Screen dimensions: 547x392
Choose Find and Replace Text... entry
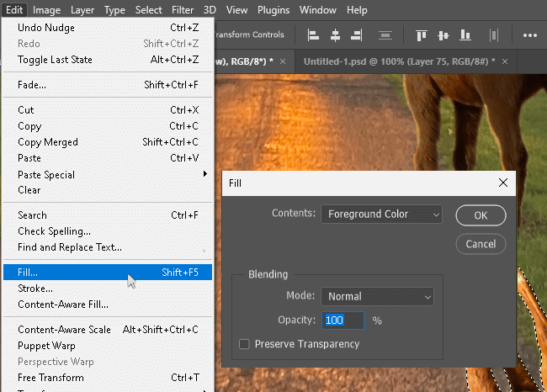pos(108,247)
